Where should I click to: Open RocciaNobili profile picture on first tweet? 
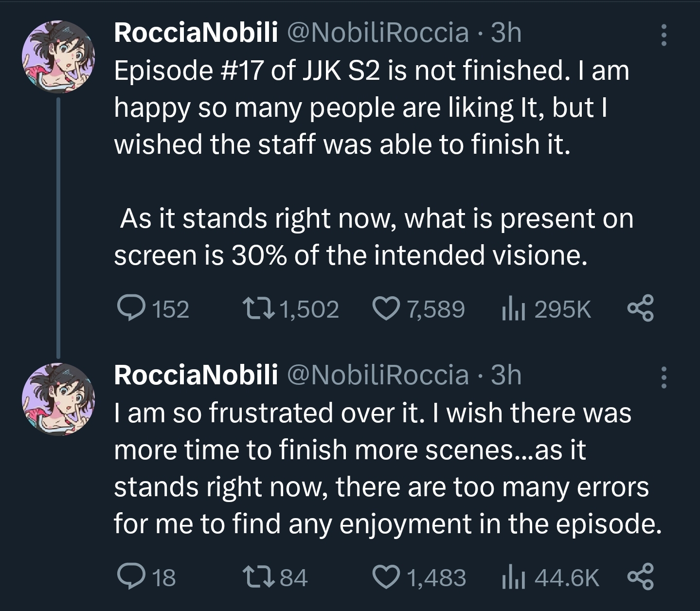tap(58, 57)
